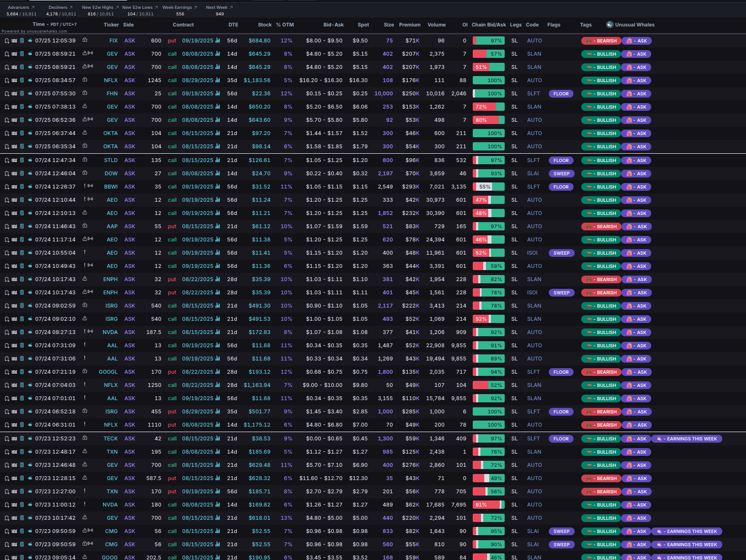Click the DTE column header
The image size is (746, 560).
click(233, 25)
